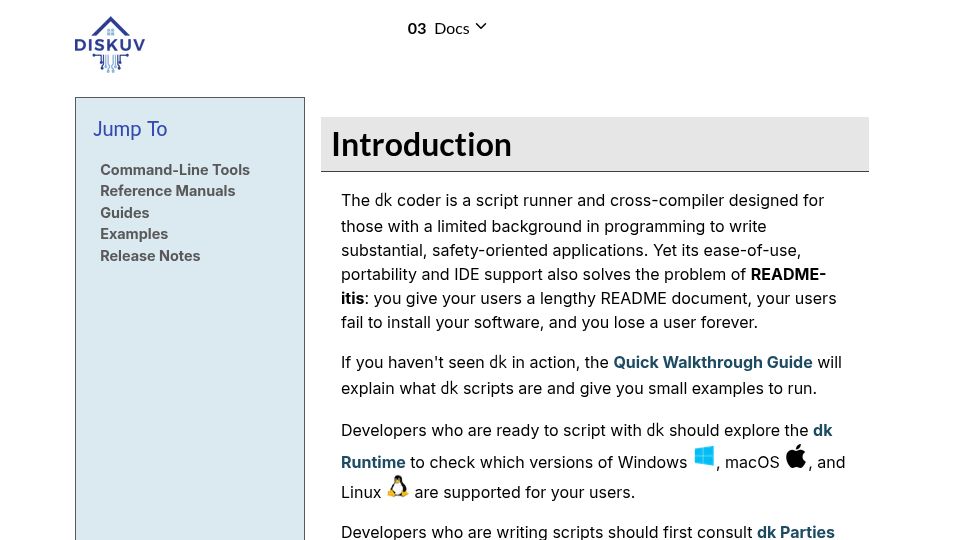Jump to Command-Line Tools
This screenshot has width=960, height=540.
click(175, 170)
